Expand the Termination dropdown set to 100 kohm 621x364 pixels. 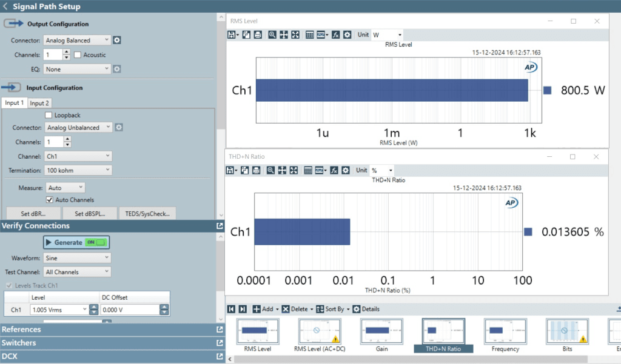click(x=78, y=171)
